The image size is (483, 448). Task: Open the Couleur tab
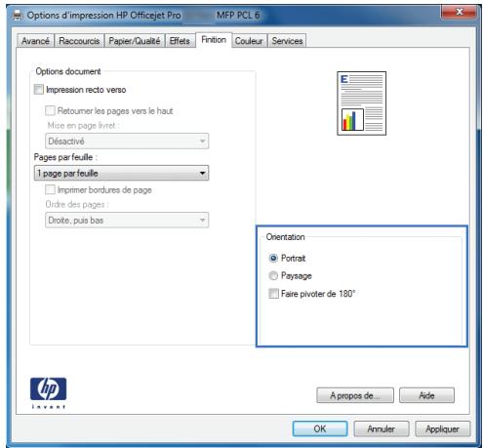click(x=249, y=41)
